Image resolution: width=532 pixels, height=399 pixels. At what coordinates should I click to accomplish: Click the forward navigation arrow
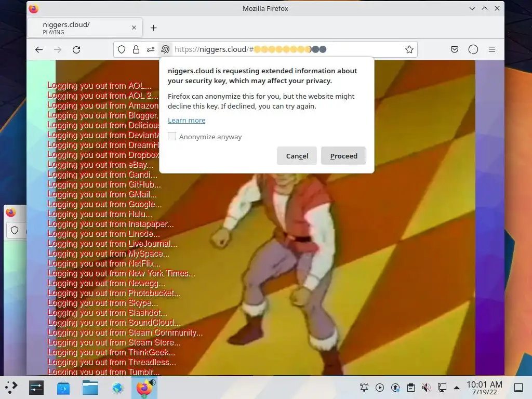[58, 49]
